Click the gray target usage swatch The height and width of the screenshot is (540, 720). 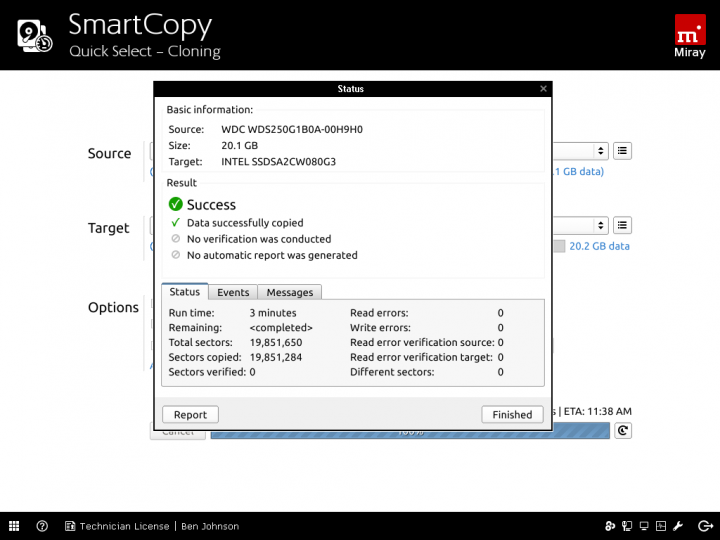(559, 246)
